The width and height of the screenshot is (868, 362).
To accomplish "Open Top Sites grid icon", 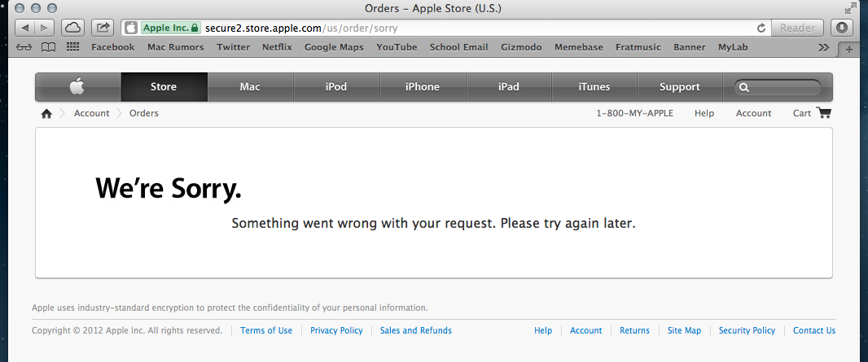I will [73, 47].
